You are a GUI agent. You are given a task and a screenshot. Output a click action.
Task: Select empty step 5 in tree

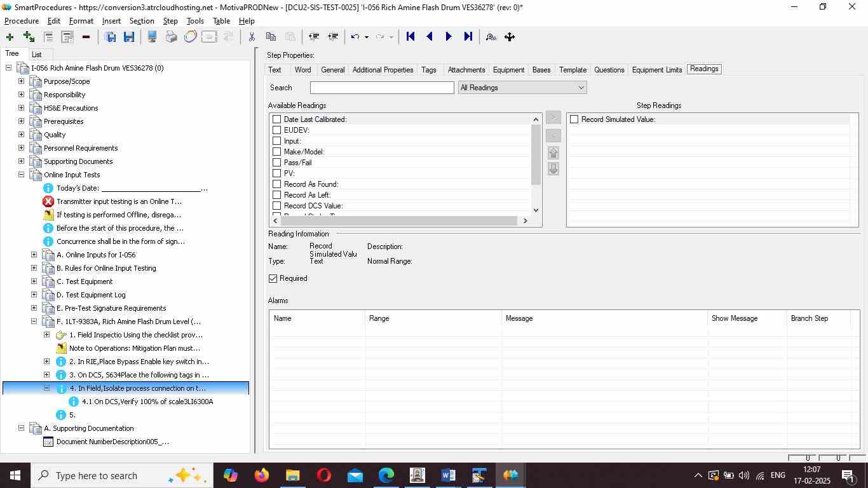pos(72,415)
